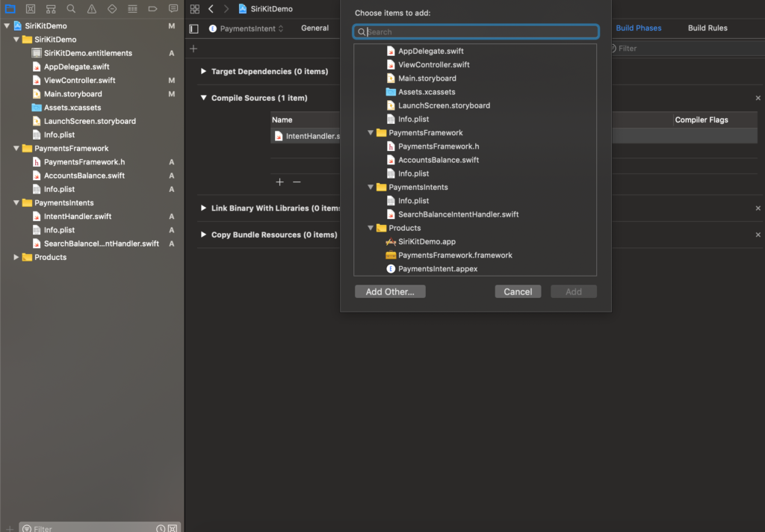Expand the Products folder in navigator
Screen dimensions: 765x532
[17, 257]
